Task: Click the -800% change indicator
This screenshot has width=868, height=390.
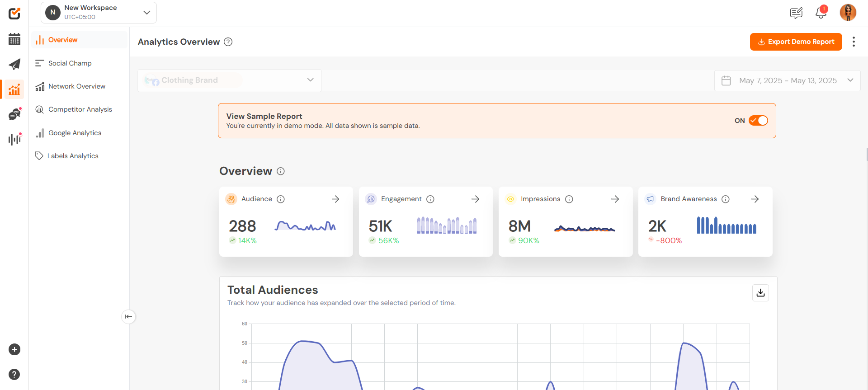Action: click(665, 240)
